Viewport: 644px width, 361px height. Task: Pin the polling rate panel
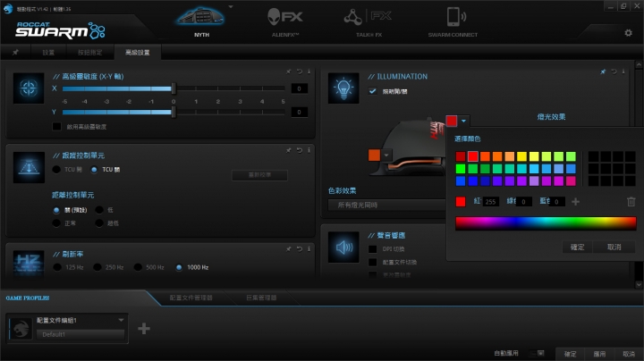tap(289, 248)
